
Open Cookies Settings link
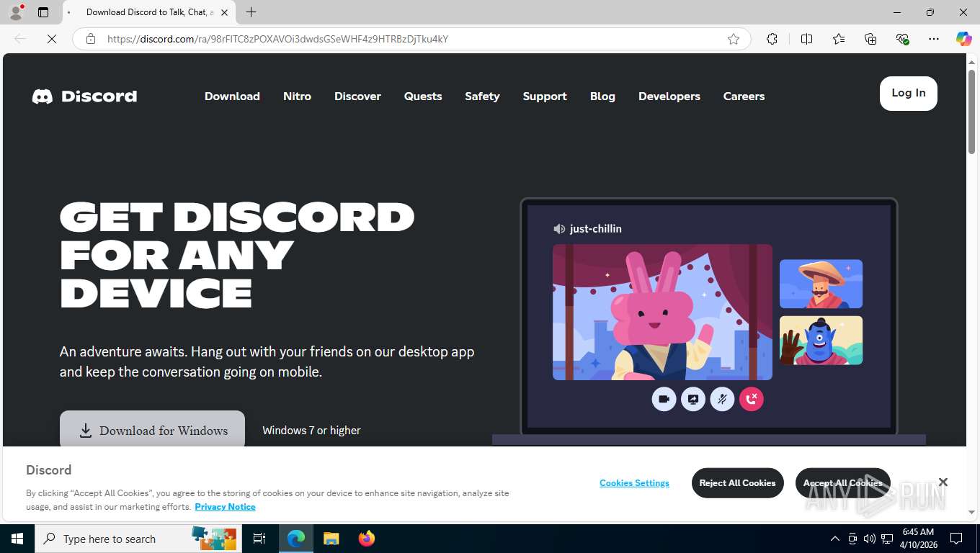click(634, 483)
